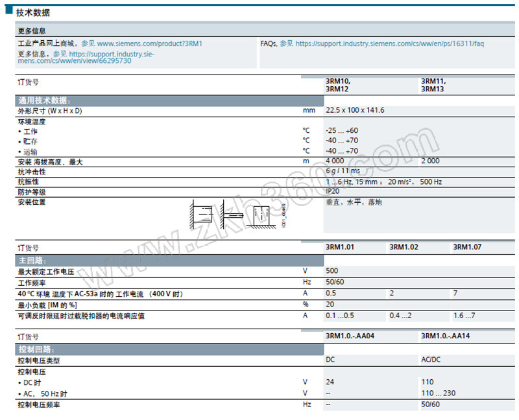Select the shock value 6 g / 11 ms
This screenshot has height=420, width=519.
[x=343, y=170]
